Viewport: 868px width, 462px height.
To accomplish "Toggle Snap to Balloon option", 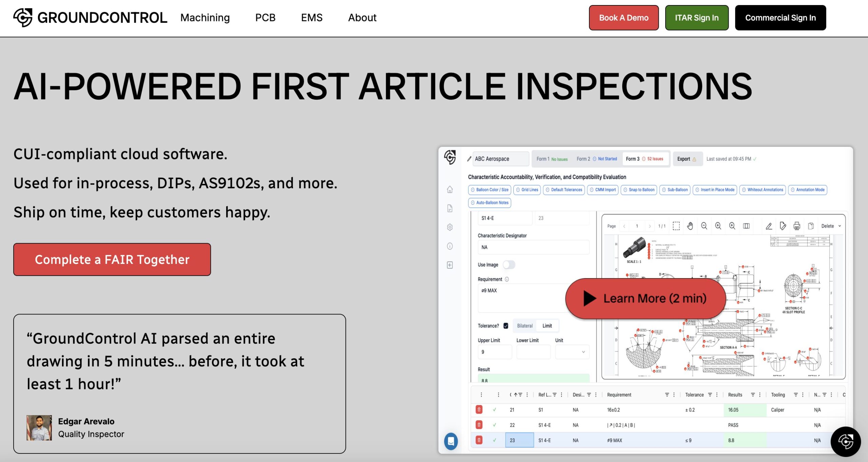I will pyautogui.click(x=639, y=190).
